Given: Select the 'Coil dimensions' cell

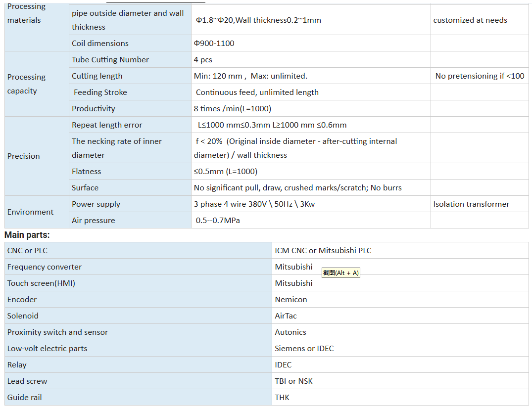Looking at the screenshot, I should [130, 43].
